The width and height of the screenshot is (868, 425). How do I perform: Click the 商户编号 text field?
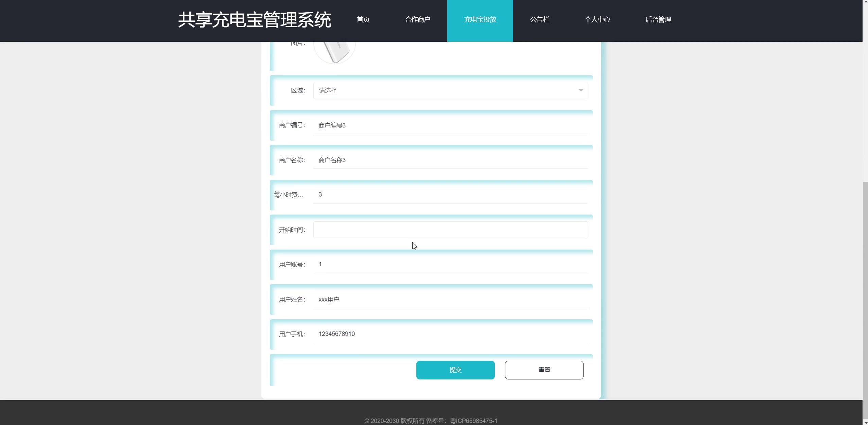tap(450, 125)
